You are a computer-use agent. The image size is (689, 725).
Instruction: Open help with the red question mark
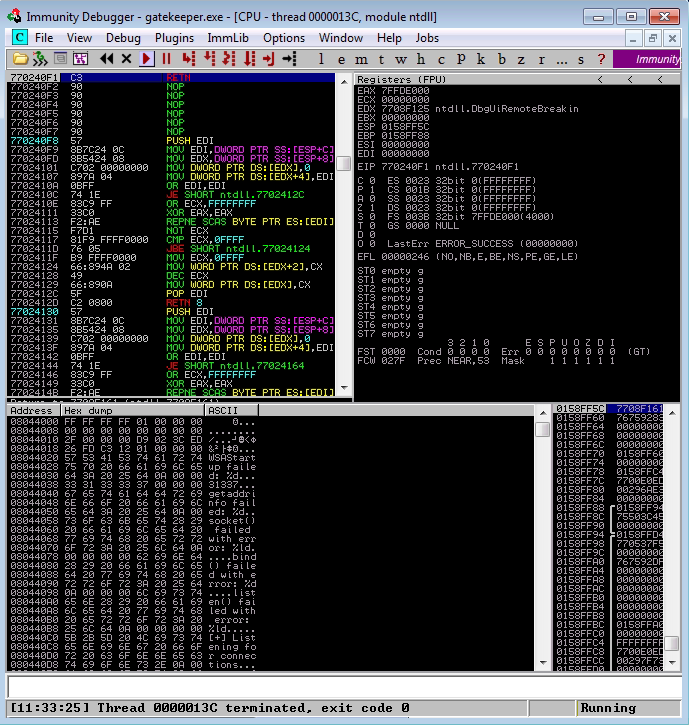point(601,59)
